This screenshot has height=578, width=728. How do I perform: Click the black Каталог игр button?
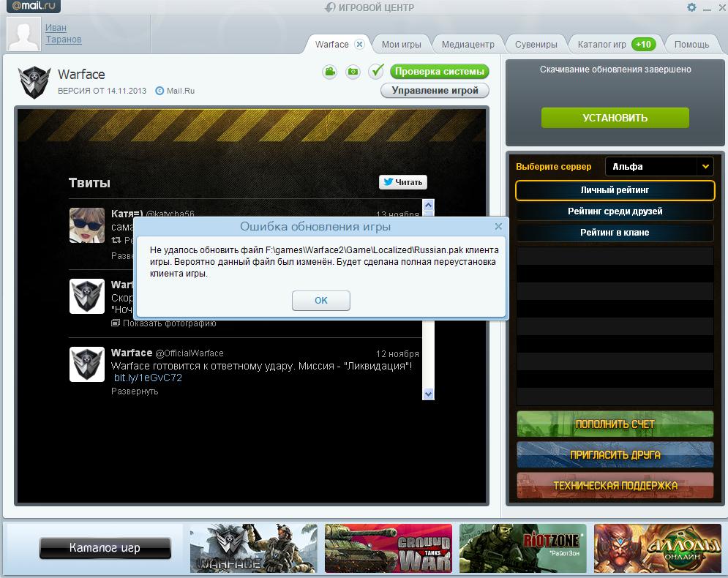[105, 548]
